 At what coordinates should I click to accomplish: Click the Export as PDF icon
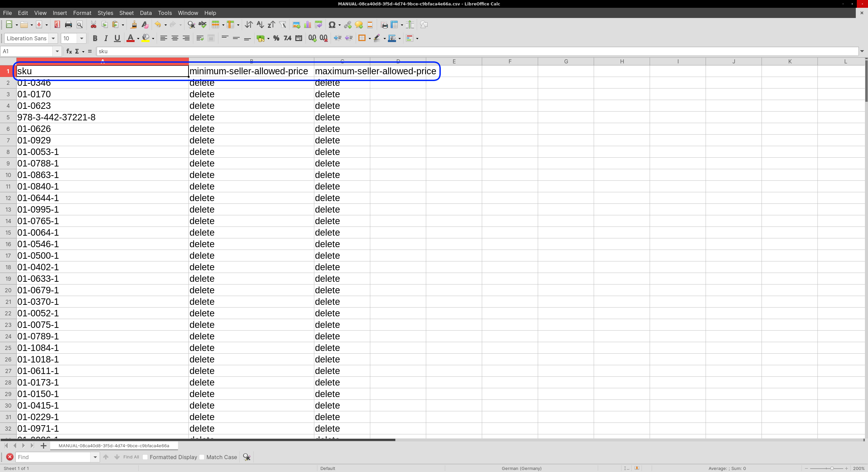(57, 25)
